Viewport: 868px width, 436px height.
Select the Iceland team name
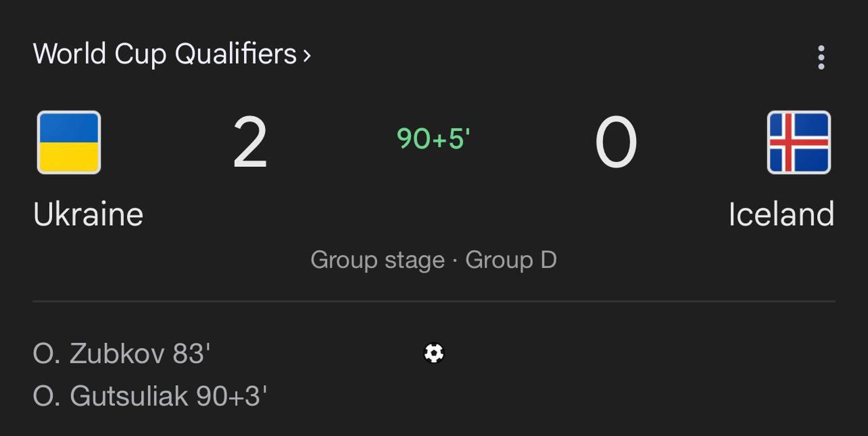pyautogui.click(x=781, y=214)
